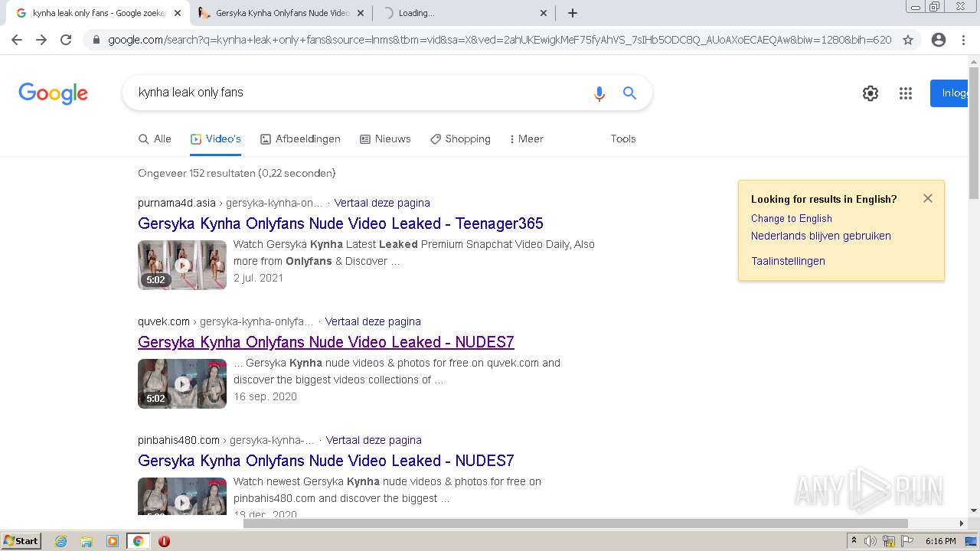This screenshot has width=980, height=551.
Task: Click the '16 sep. 2020' date text
Action: 265,397
